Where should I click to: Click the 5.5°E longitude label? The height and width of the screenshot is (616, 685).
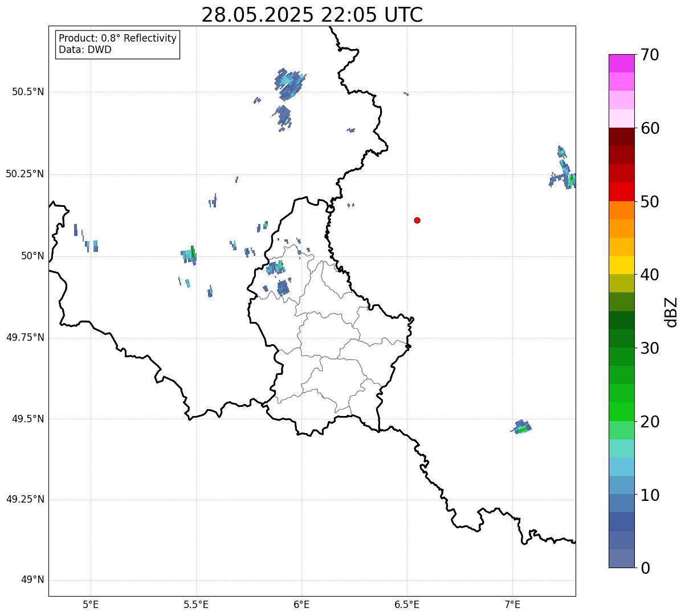(196, 605)
